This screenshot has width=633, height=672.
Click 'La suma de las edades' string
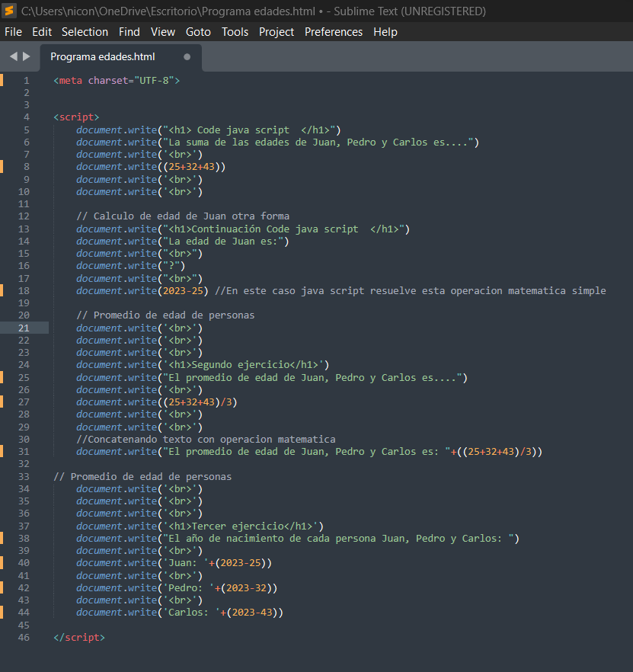click(318, 142)
